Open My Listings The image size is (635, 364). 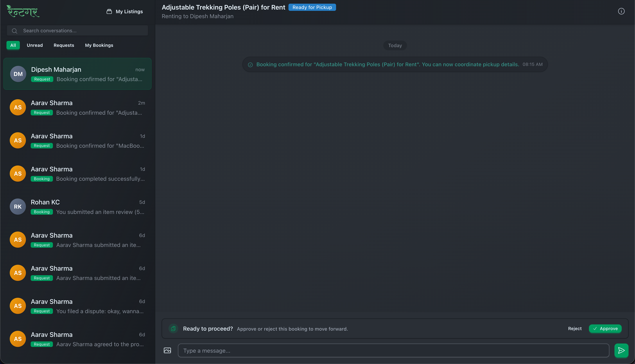(125, 12)
